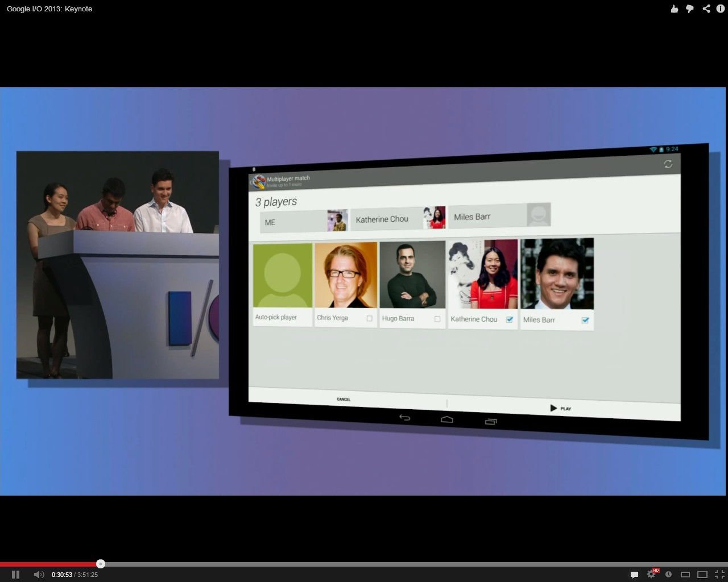728x582 pixels.
Task: Click the "3 players" heading text
Action: 276,202
